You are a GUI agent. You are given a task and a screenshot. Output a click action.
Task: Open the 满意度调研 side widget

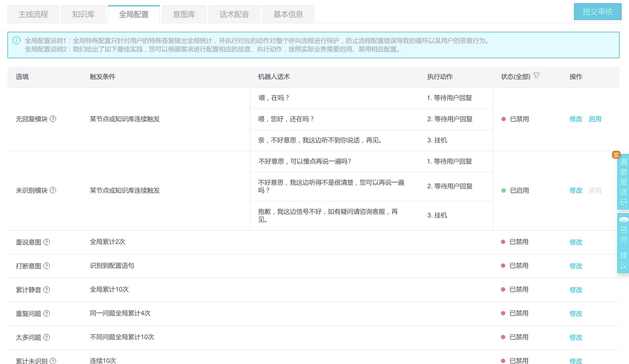pos(623,181)
